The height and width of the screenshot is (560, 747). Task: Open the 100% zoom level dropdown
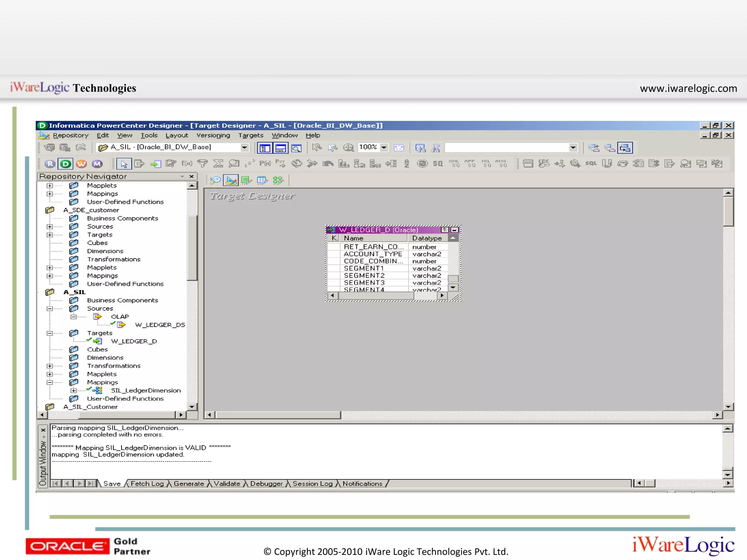tap(384, 148)
